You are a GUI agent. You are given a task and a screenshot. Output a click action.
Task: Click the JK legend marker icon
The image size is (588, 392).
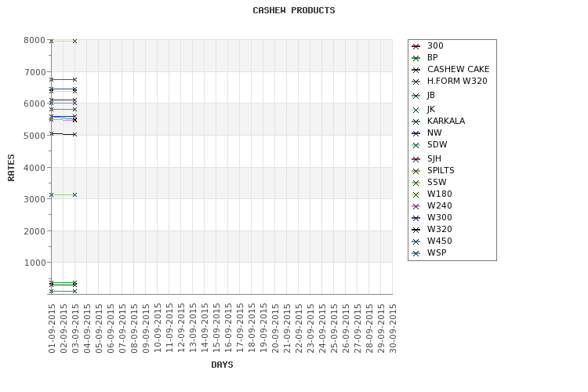point(416,110)
